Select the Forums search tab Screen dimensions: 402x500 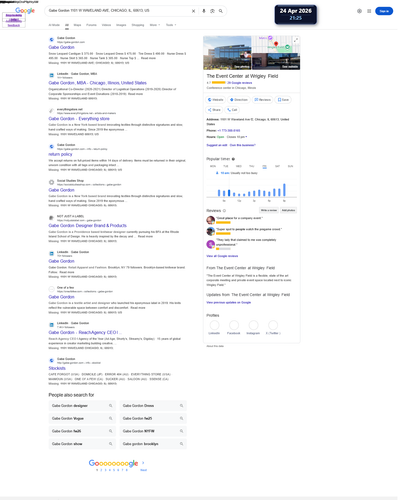(91, 25)
